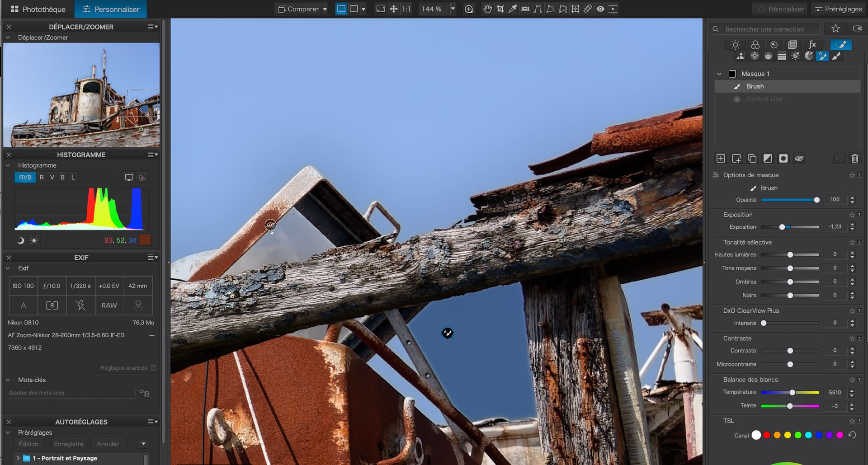Switch to Photothèque tab
Screen dimensions: 868x465
pyautogui.click(x=38, y=9)
